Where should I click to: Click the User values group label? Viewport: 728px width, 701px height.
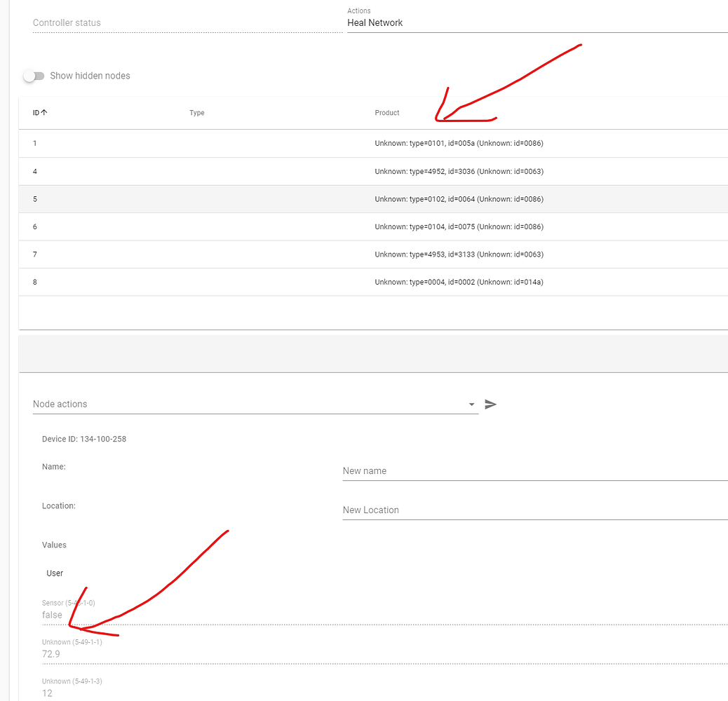pos(55,573)
